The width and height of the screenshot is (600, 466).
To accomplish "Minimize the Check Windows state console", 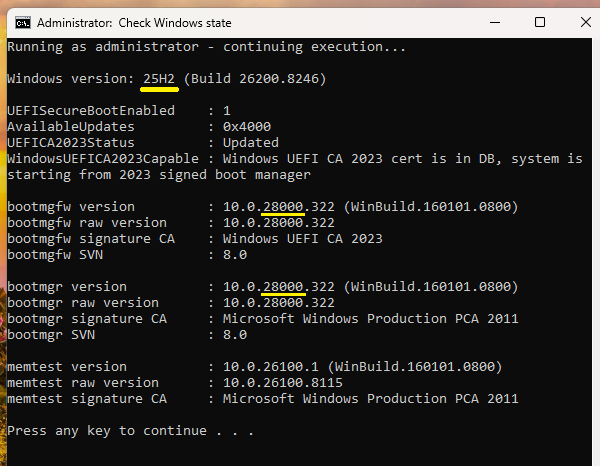I will pyautogui.click(x=492, y=22).
